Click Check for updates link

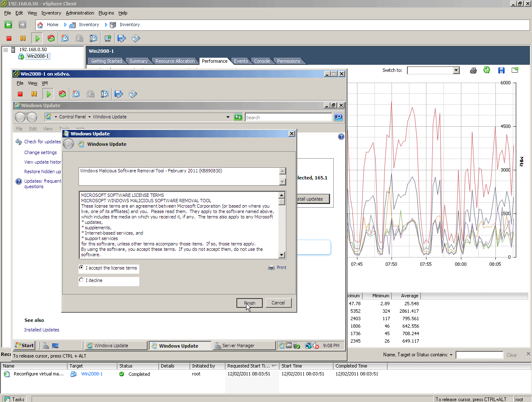(42, 142)
